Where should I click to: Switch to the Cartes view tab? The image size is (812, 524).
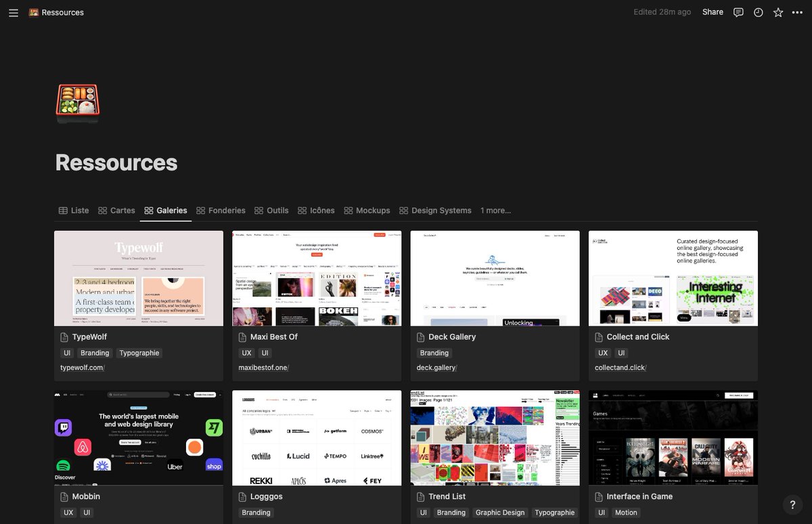116,211
